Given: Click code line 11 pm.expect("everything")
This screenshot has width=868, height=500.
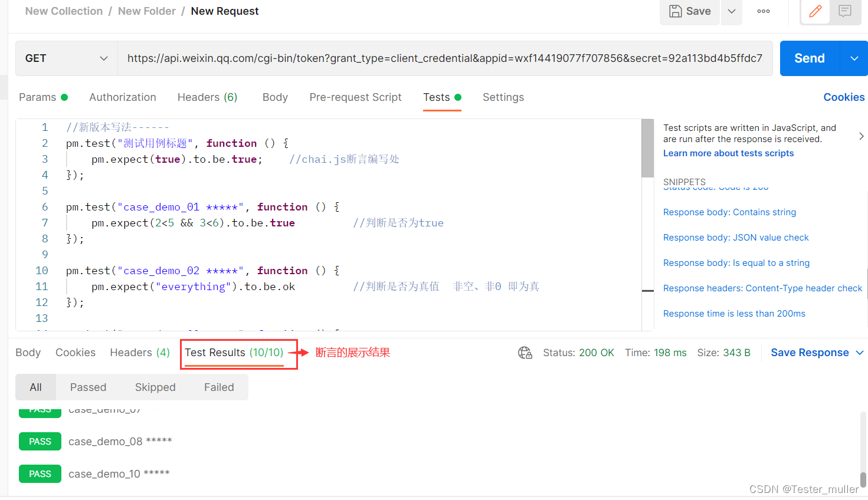Looking at the screenshot, I should [x=193, y=287].
